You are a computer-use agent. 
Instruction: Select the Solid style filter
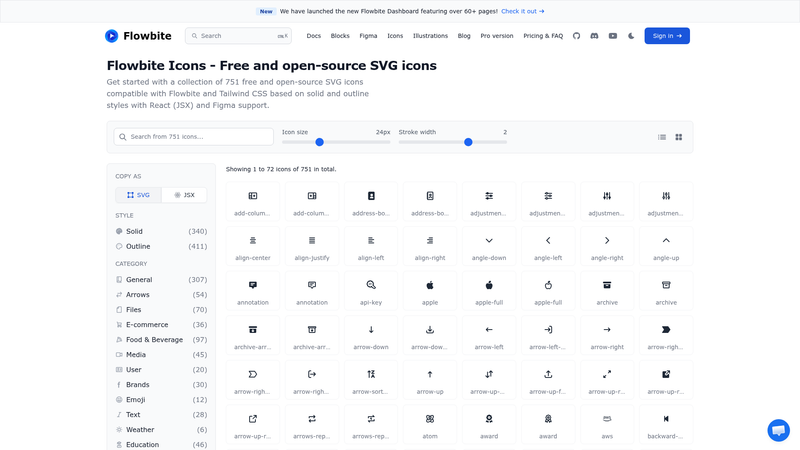coord(161,231)
